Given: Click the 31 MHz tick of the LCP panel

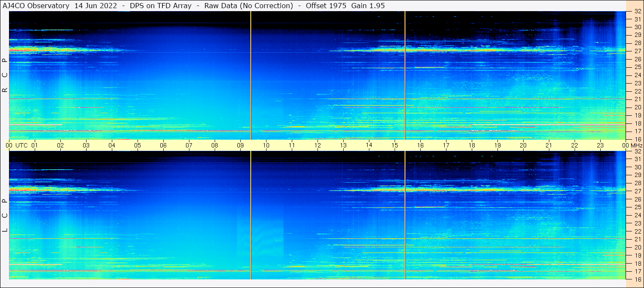Looking at the screenshot, I should tap(637, 159).
